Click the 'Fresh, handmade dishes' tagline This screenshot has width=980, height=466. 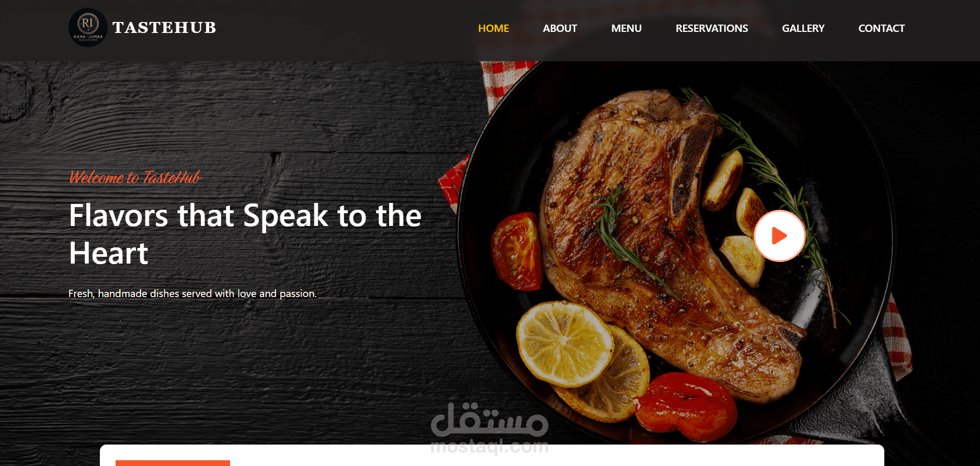pos(192,293)
